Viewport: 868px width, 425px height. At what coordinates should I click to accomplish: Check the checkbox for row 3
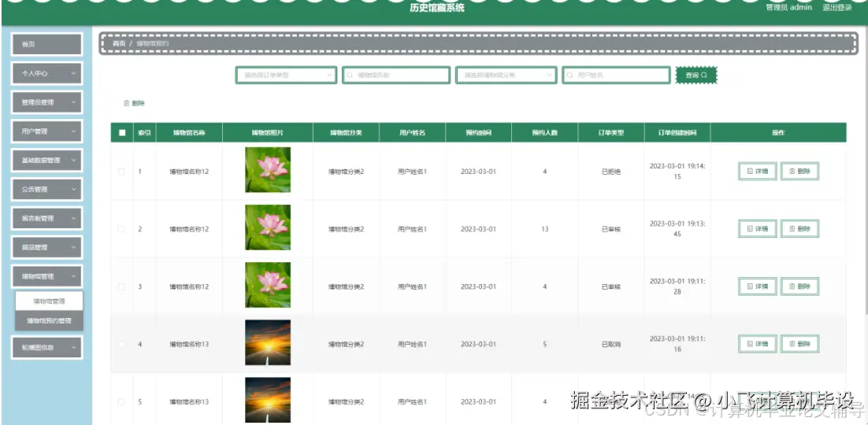pyautogui.click(x=122, y=286)
